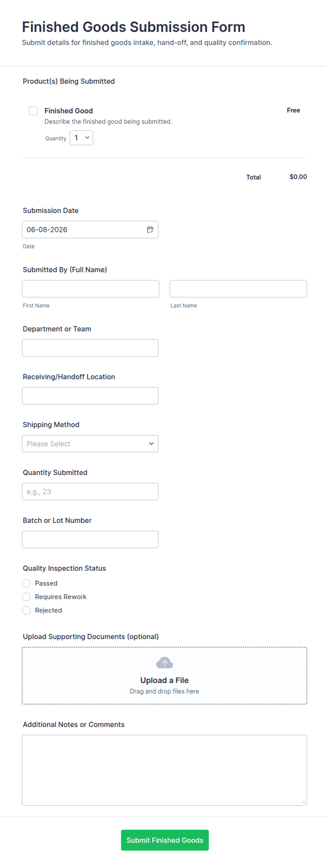Submit Finished Goods form

165,840
